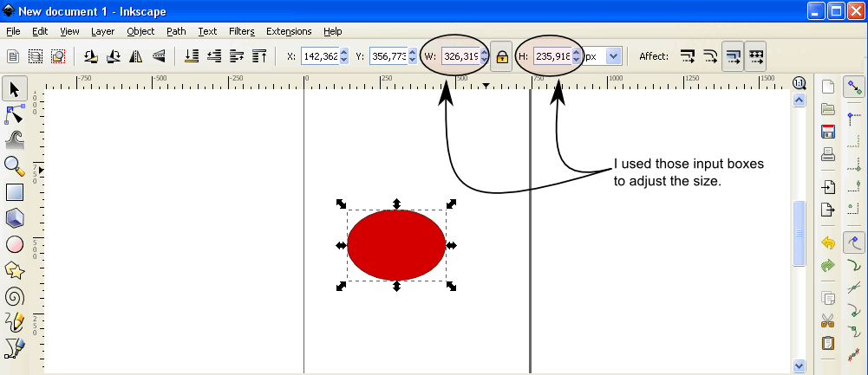Click the vertical scrollbar down arrow
Screen dimensions: 868x375
click(799, 366)
